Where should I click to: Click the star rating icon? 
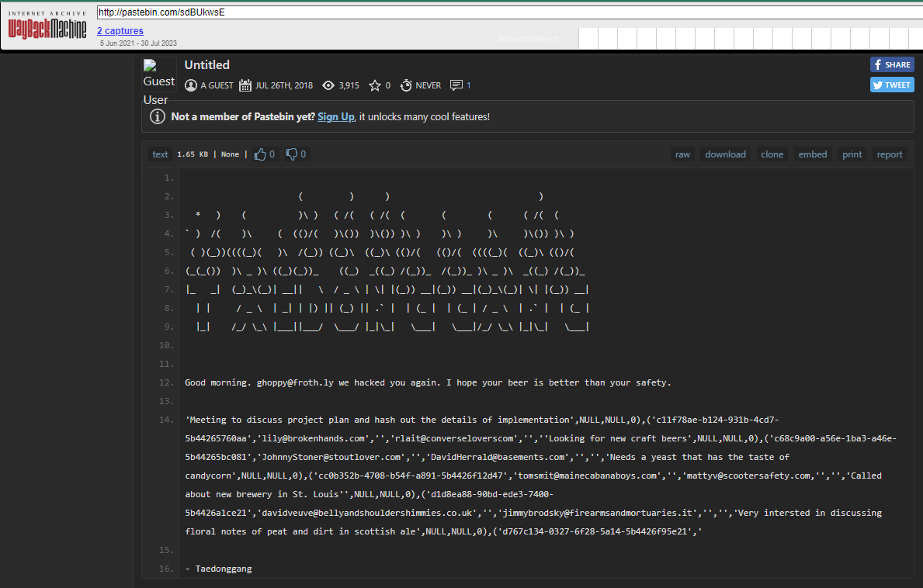pos(375,85)
